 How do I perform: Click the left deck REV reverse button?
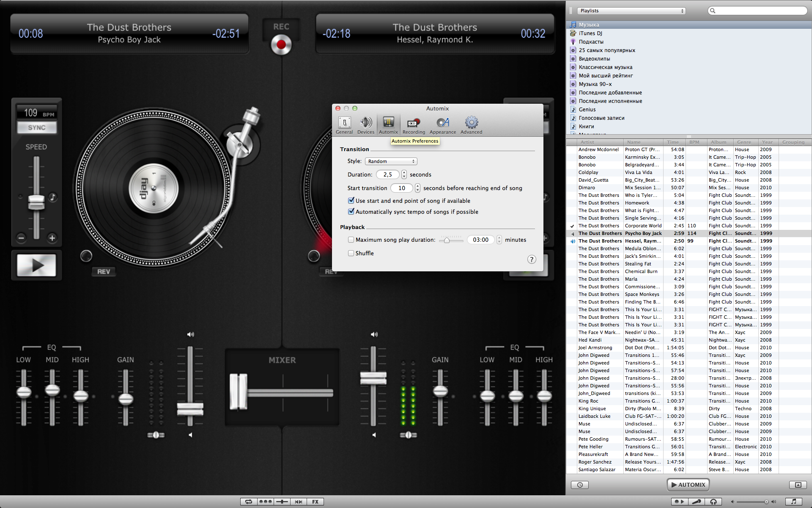[104, 272]
